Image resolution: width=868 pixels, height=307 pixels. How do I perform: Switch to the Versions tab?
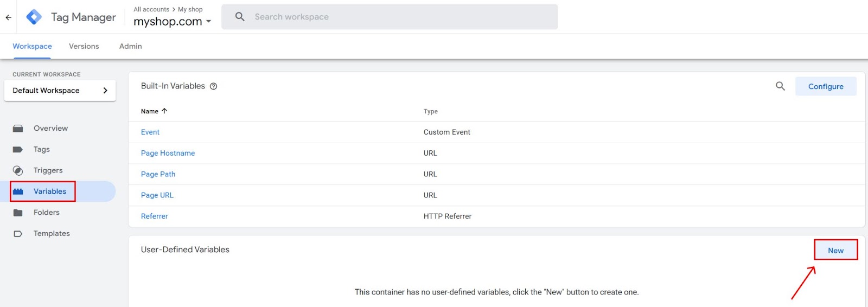84,46
